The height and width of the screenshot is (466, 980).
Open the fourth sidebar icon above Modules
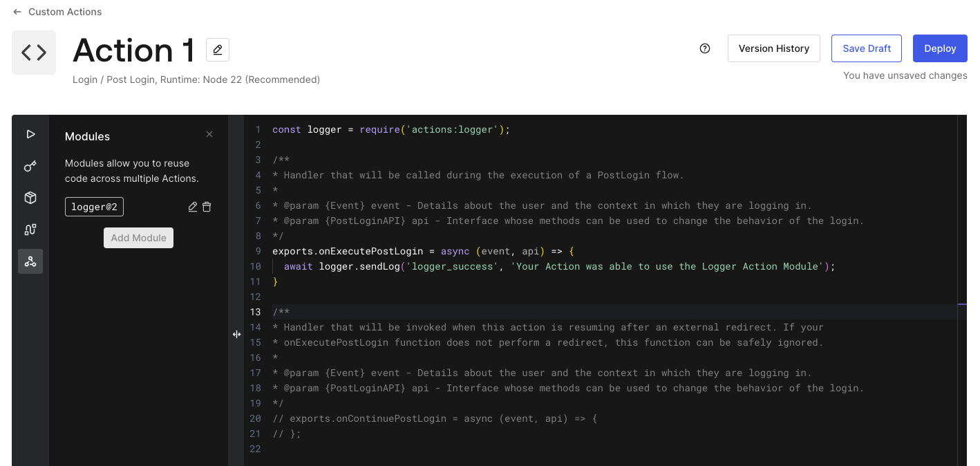(x=30, y=230)
